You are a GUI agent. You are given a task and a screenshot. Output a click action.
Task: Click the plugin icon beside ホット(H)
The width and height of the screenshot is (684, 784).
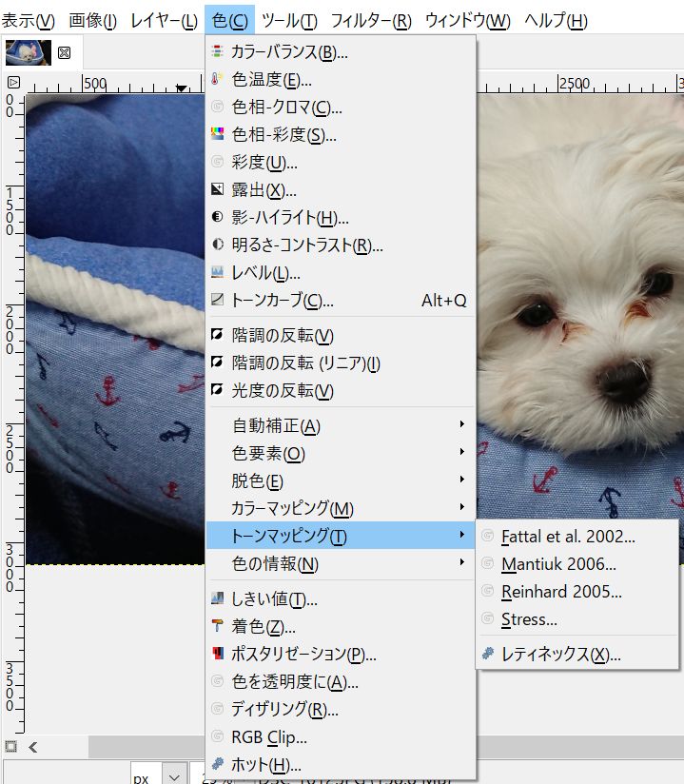(217, 763)
